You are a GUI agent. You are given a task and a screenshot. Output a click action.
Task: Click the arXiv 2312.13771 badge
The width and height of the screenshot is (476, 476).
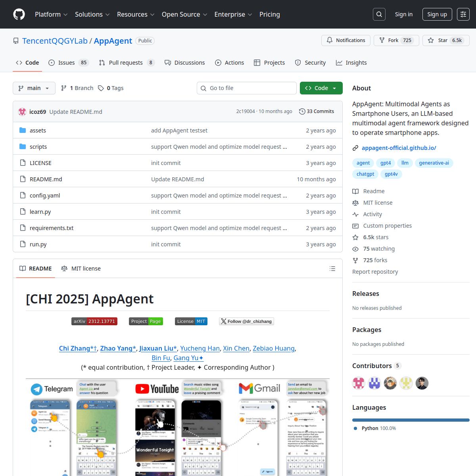tap(94, 321)
